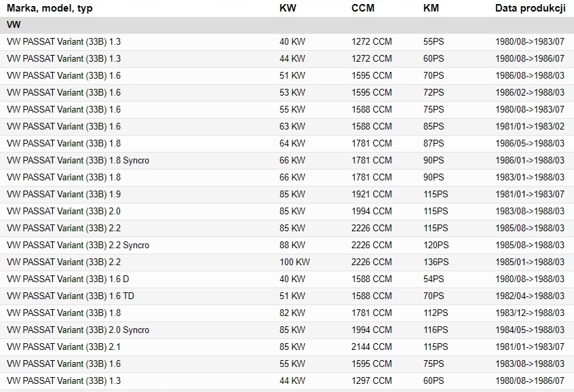The image size is (574, 392).
Task: Click the KM column header
Action: click(431, 8)
